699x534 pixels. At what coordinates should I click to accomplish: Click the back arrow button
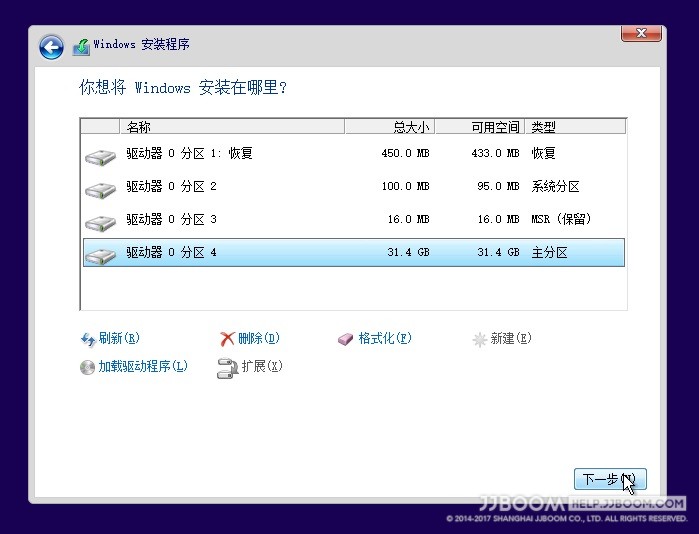coord(51,46)
